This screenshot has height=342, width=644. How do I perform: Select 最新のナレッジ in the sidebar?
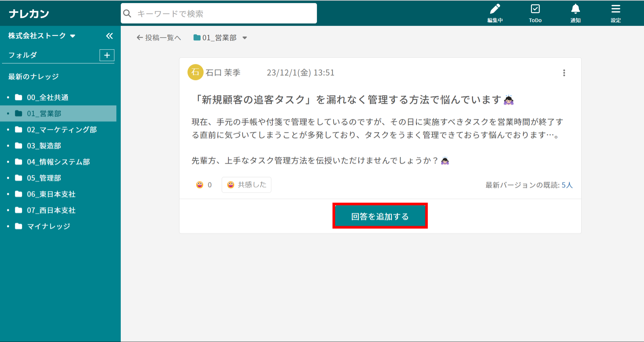coord(34,77)
